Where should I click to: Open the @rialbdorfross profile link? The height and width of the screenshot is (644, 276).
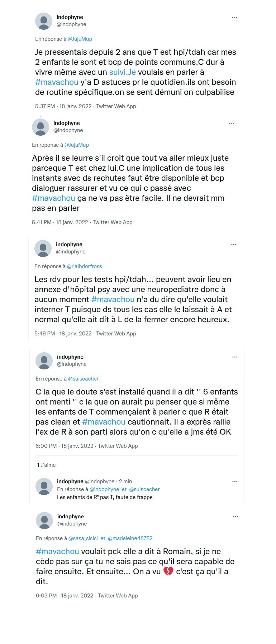pos(84,266)
